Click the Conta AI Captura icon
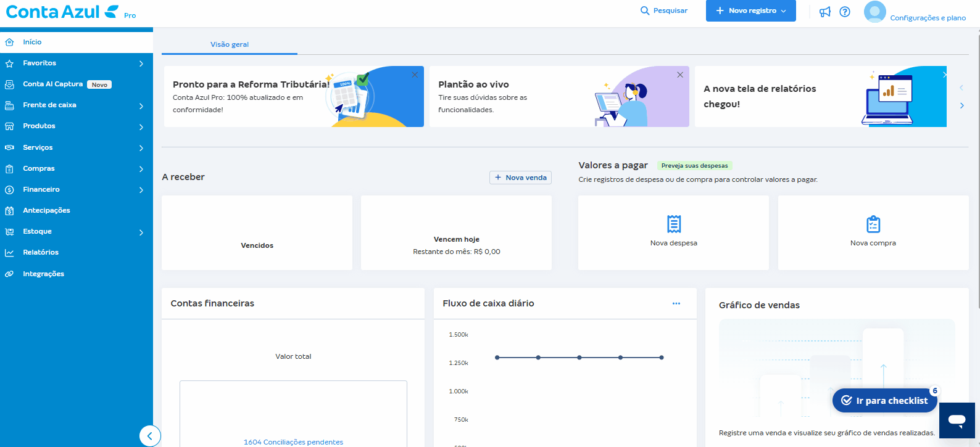Viewport: 980px width, 447px height. click(9, 84)
